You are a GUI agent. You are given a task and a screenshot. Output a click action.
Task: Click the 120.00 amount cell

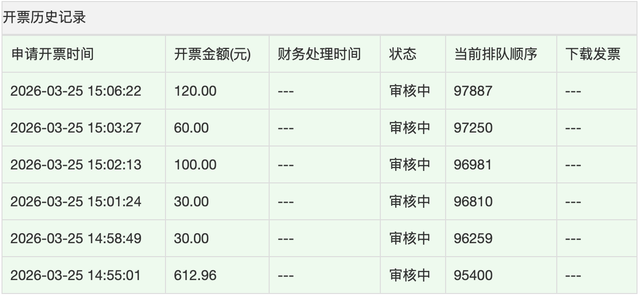187,89
